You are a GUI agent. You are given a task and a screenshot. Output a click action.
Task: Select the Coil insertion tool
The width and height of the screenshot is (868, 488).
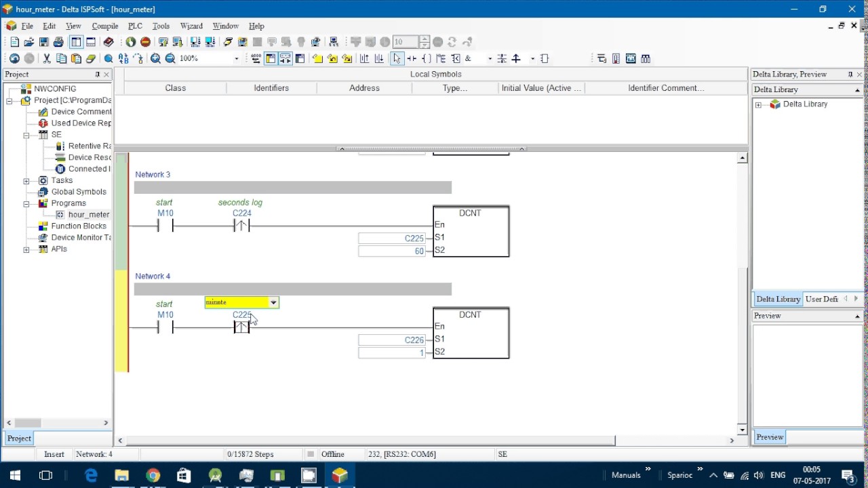[x=427, y=59]
